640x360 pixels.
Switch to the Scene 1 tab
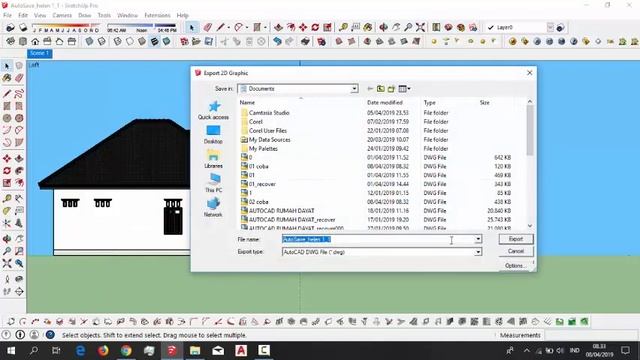[40, 53]
